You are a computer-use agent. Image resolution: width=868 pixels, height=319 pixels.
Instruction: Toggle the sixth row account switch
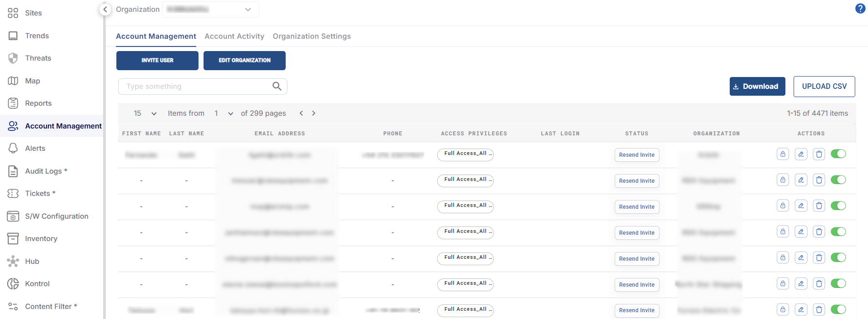(x=838, y=284)
